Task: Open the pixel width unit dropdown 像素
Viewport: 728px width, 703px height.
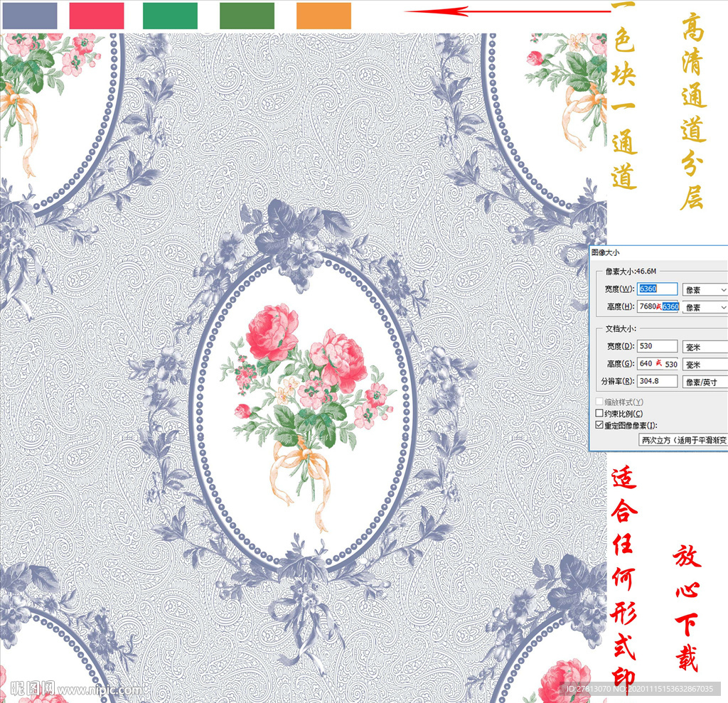Action: (705, 290)
